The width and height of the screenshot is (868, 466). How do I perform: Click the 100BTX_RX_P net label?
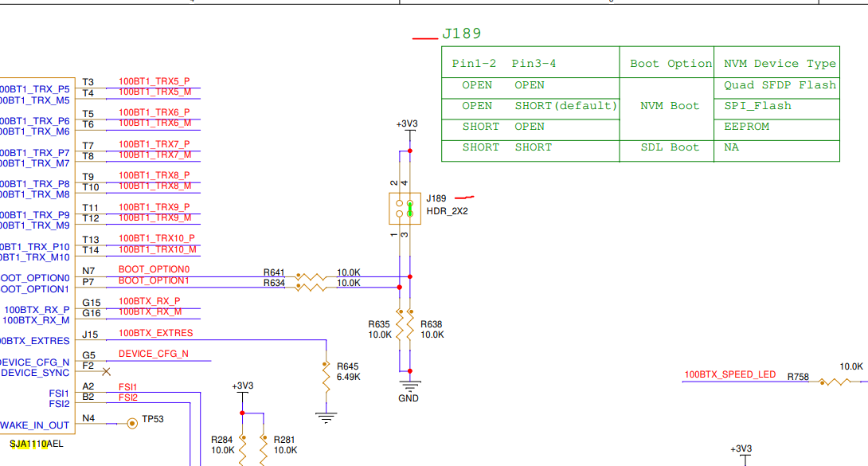point(150,301)
